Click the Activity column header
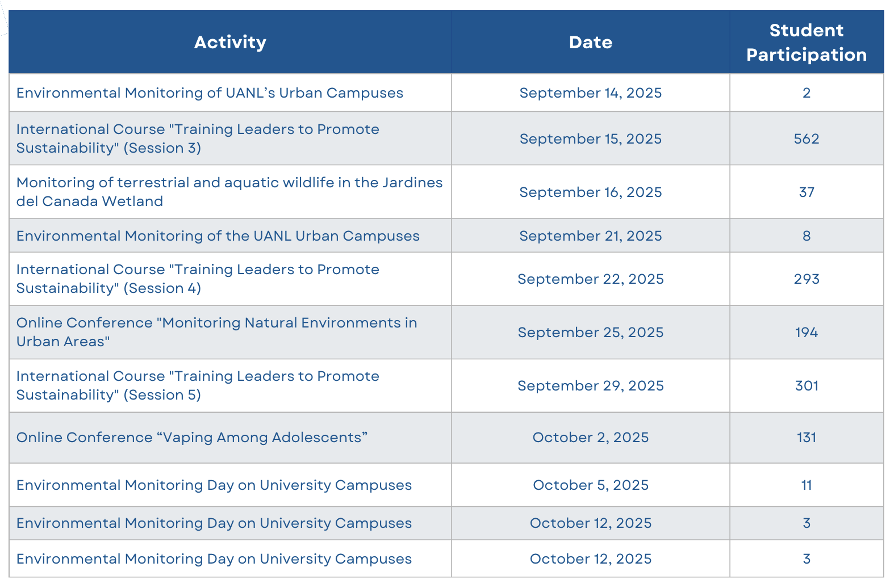894x588 pixels. pyautogui.click(x=230, y=42)
